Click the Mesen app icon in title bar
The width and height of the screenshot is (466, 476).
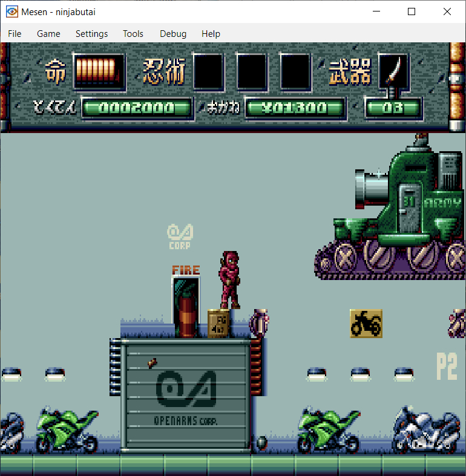(11, 11)
